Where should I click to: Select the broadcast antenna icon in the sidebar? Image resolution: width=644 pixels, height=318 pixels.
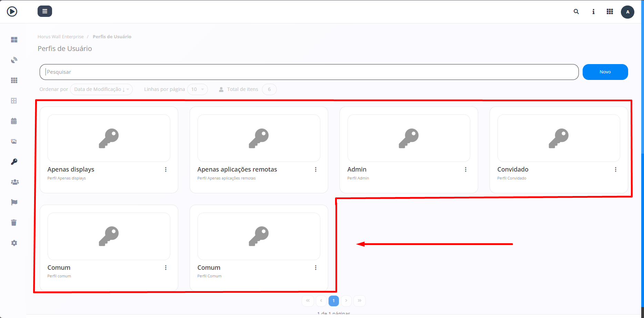[x=14, y=60]
